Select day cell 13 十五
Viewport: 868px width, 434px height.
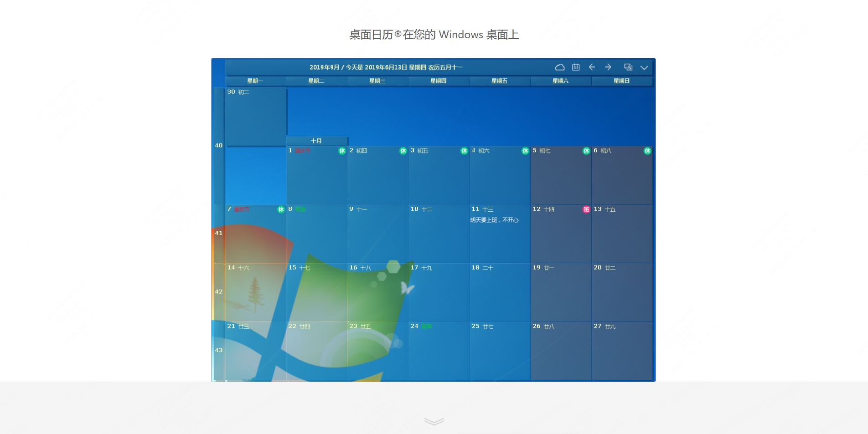(622, 234)
